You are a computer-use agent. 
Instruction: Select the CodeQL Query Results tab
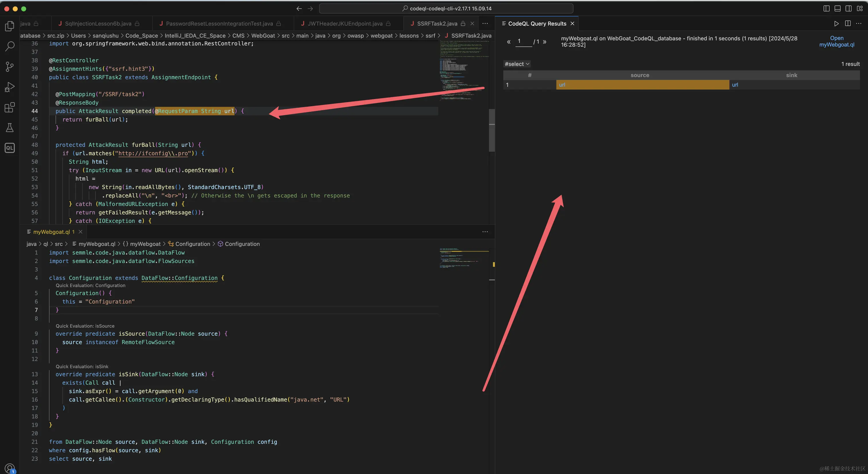tap(537, 24)
